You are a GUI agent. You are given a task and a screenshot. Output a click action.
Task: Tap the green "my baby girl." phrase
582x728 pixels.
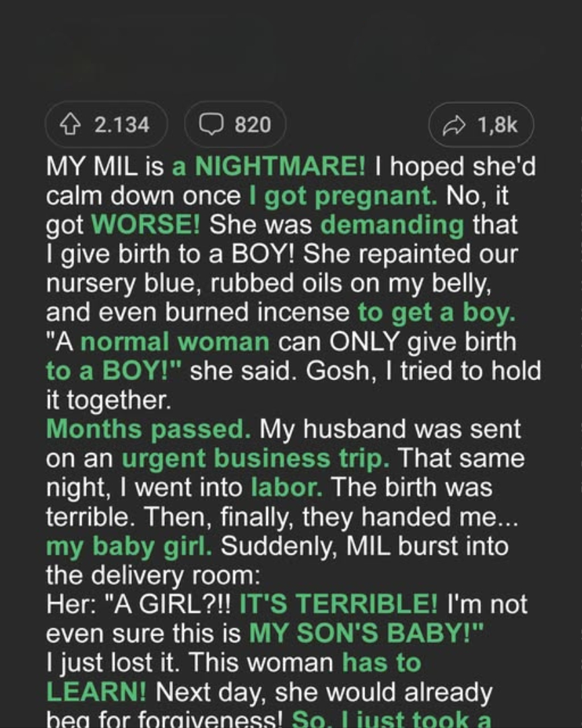pos(129,546)
